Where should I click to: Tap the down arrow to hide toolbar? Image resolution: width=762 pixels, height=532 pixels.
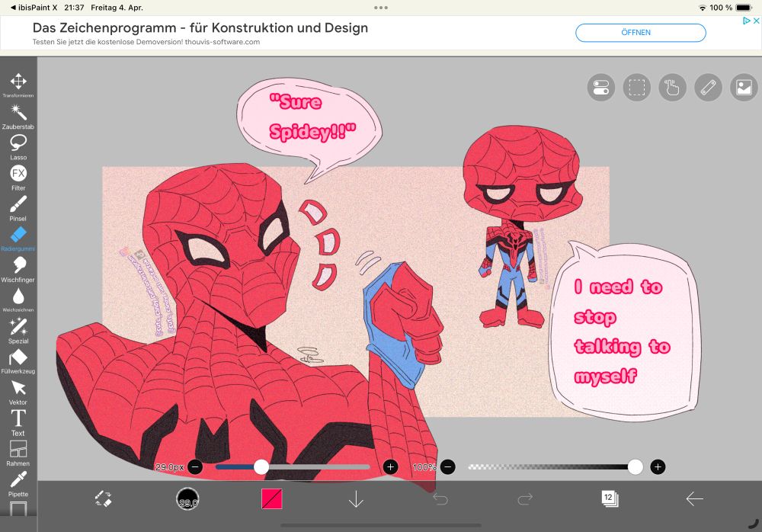pyautogui.click(x=356, y=498)
